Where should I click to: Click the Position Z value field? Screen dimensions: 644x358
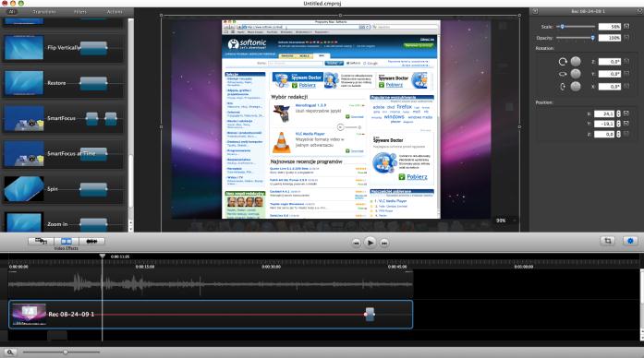604,134
